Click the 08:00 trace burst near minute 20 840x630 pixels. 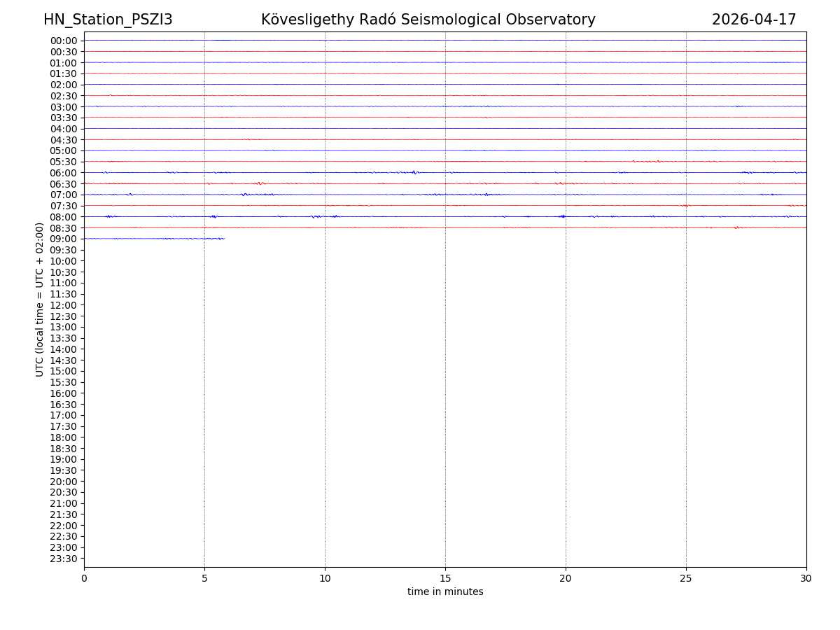coord(562,216)
